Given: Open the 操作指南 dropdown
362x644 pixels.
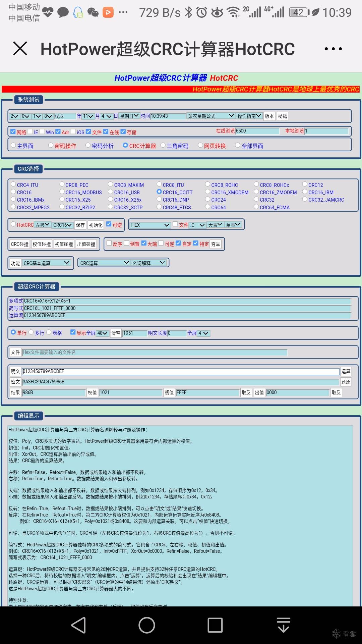Looking at the screenshot, I should coord(249,116).
